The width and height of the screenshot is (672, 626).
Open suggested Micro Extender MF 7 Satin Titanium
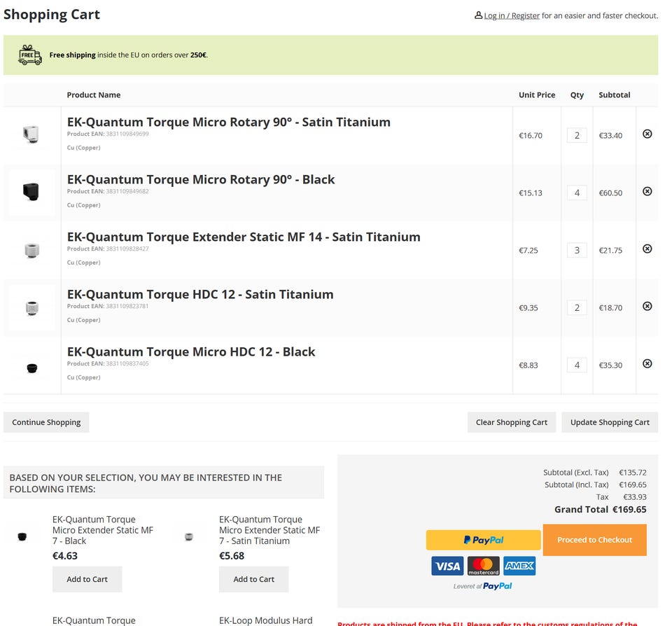tap(269, 530)
